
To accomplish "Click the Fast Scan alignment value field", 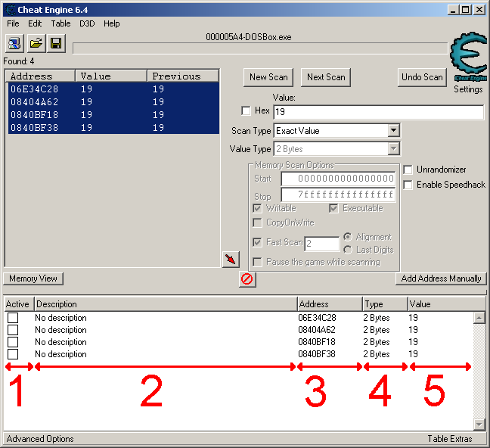I will pyautogui.click(x=322, y=244).
